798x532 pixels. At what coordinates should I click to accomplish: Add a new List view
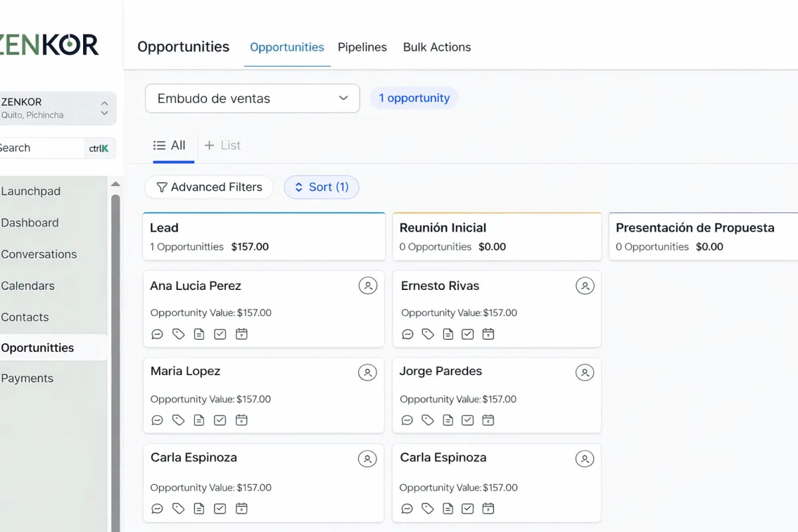(223, 146)
